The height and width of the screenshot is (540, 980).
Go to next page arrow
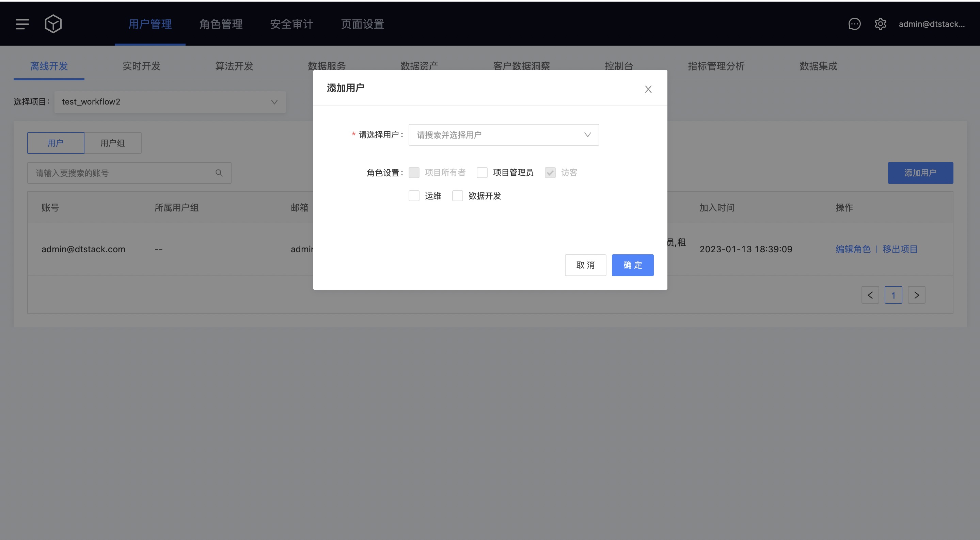pos(917,295)
